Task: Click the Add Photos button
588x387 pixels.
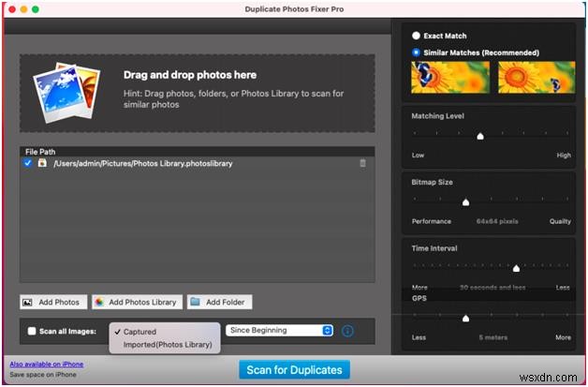Action: tap(53, 302)
